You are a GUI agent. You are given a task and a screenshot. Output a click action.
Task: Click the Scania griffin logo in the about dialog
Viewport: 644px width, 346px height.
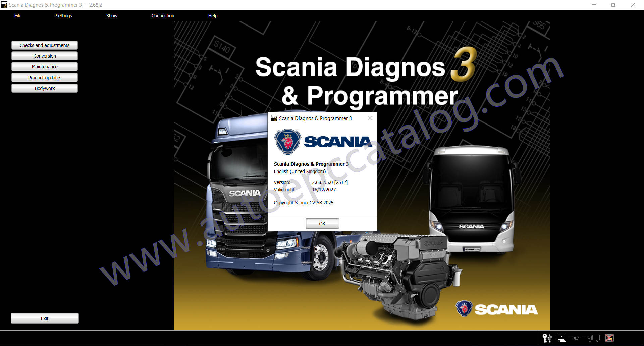pyautogui.click(x=287, y=142)
